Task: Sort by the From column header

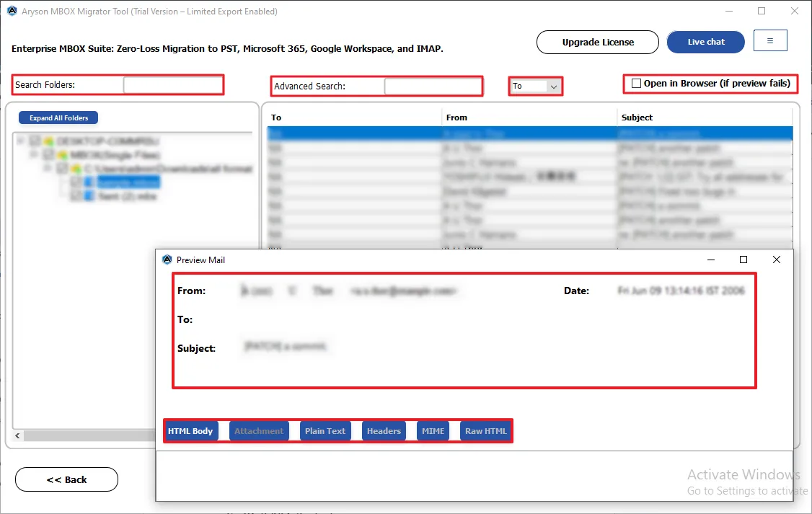Action: [529, 118]
